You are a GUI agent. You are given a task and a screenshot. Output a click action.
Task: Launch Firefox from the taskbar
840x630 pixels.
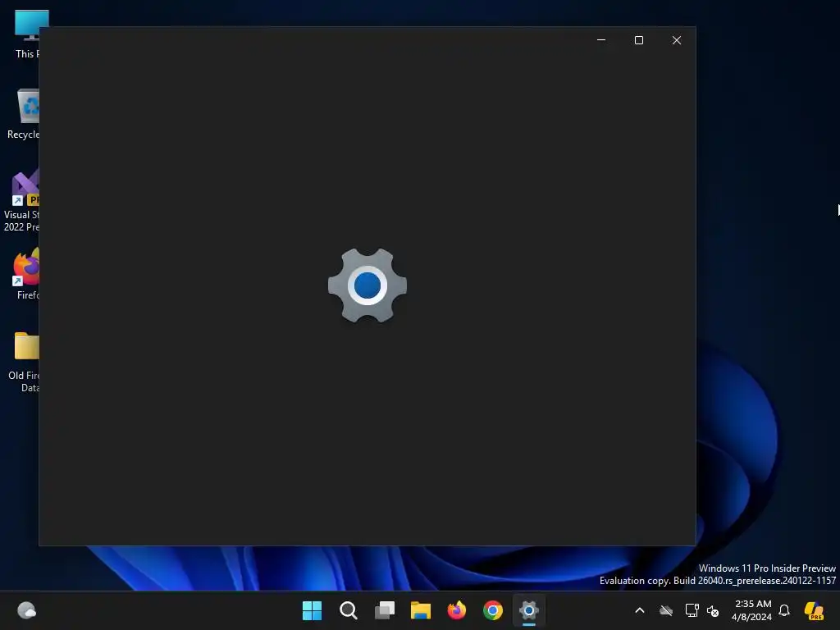point(457,610)
